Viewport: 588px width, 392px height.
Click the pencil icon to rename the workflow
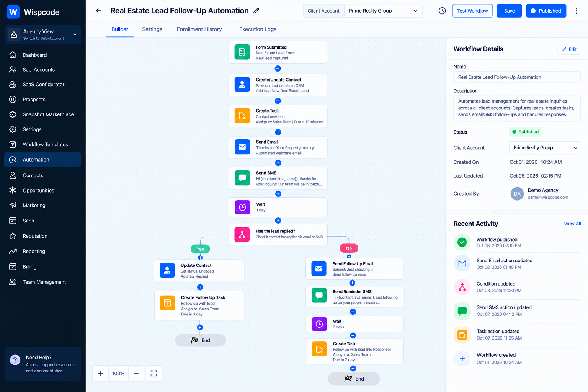point(256,11)
